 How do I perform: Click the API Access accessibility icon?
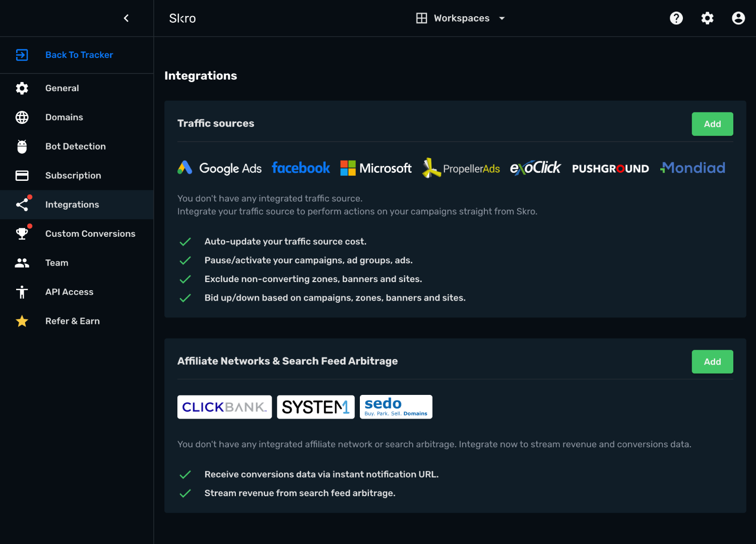22,292
